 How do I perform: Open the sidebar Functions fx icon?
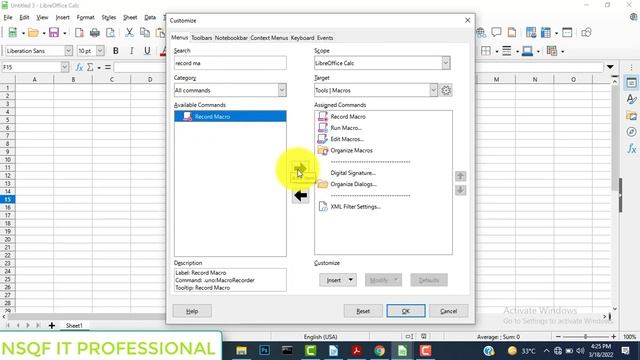coord(631,149)
